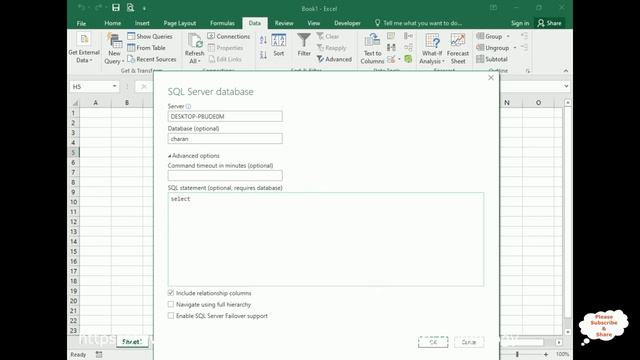Viewport: 640px width, 360px height.
Task: Click the Save icon in quick access toolbar
Action: 116,7
